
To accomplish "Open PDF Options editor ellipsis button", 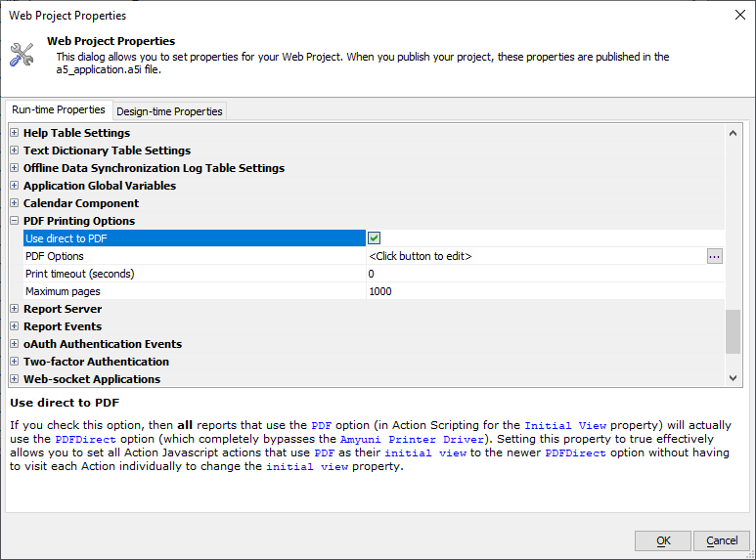I will 714,256.
